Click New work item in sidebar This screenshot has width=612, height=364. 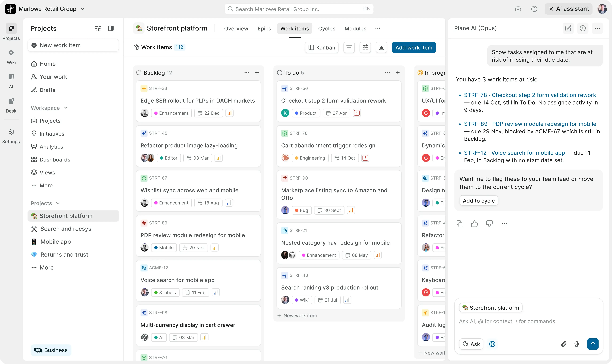click(73, 45)
